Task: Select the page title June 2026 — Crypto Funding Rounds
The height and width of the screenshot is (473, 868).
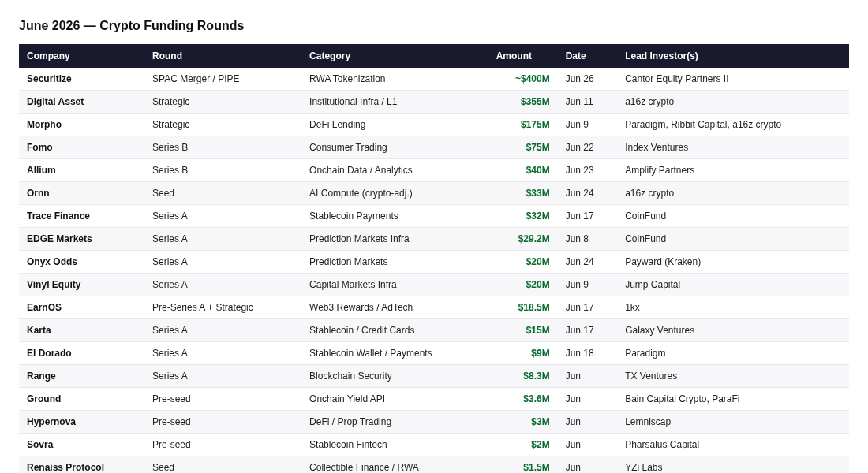Action: pos(131,25)
